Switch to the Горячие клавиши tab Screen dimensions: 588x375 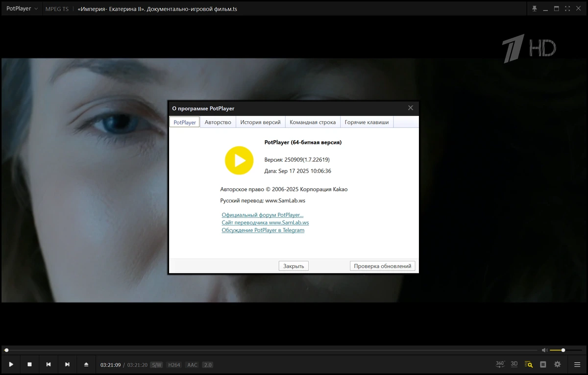coord(367,122)
